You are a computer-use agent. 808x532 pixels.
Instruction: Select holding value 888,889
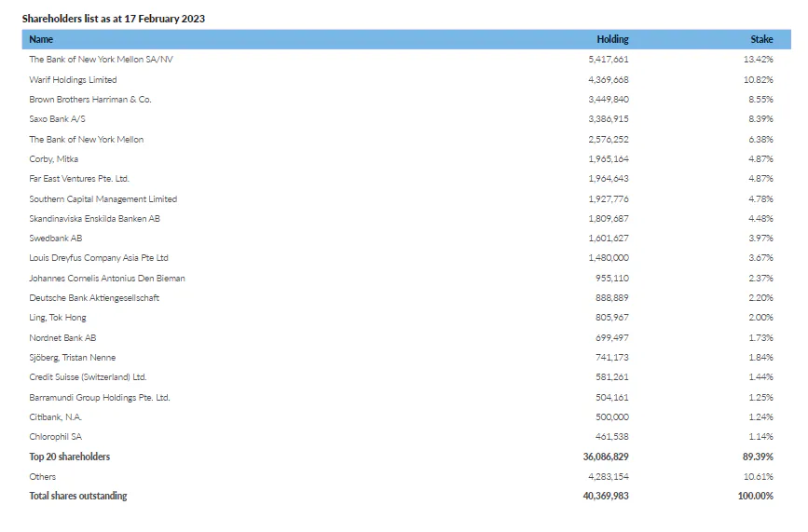click(x=612, y=298)
